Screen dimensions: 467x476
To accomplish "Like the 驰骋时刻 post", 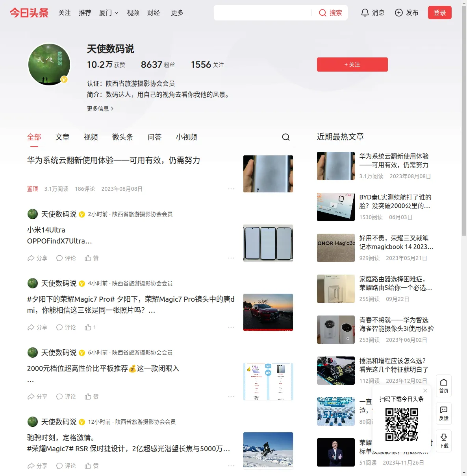I will click(x=92, y=466).
